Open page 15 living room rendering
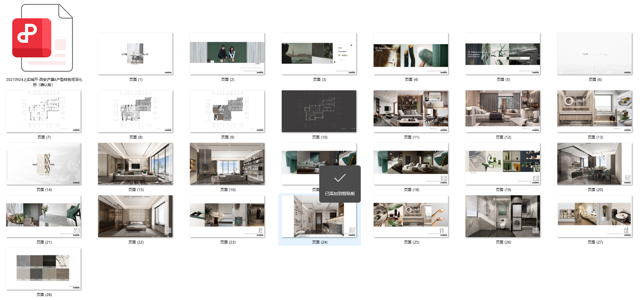The width and height of the screenshot is (644, 300). tap(135, 164)
